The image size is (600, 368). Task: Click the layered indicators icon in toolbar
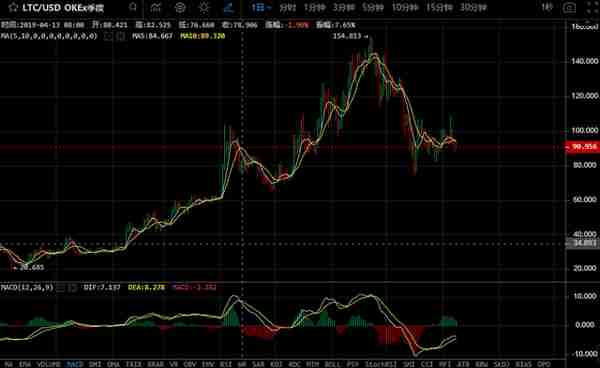(180, 7)
